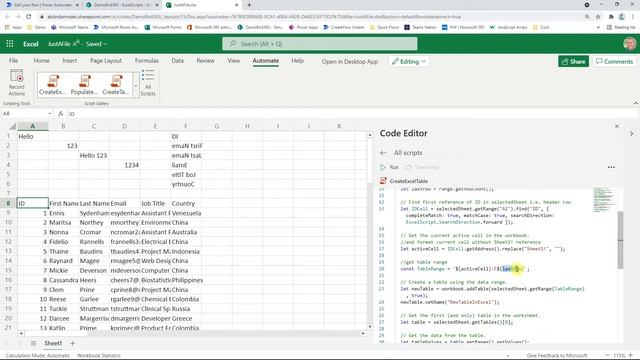
Task: Open the File tab
Action: coord(13,60)
